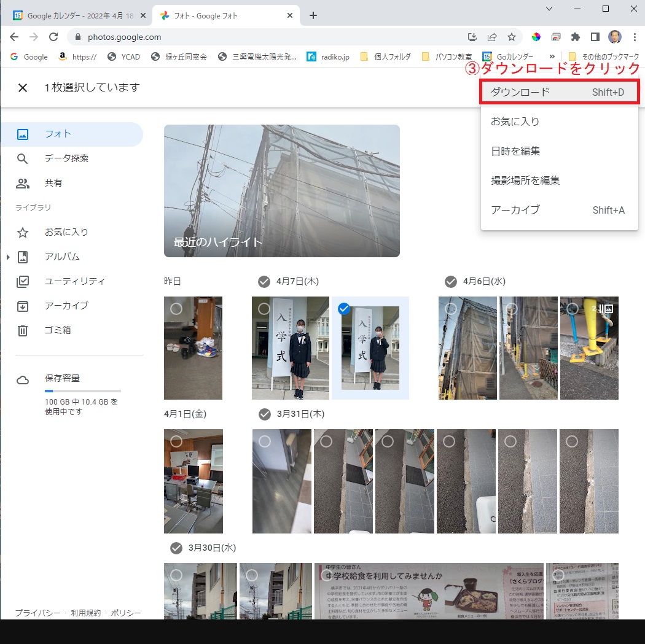
Task: Open 緑ヶ丘同窓会 bookmark
Action: (179, 56)
